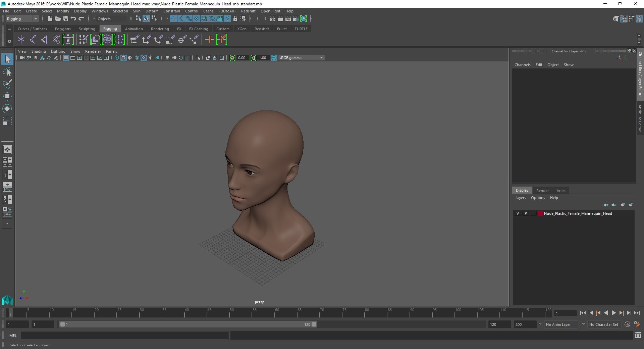Image resolution: width=644 pixels, height=349 pixels.
Task: Click the Bind Skin shelf icon
Action: [56, 40]
